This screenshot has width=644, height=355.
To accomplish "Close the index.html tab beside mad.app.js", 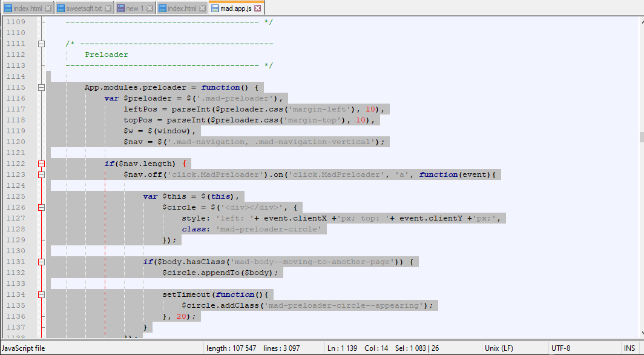I will pyautogui.click(x=203, y=8).
